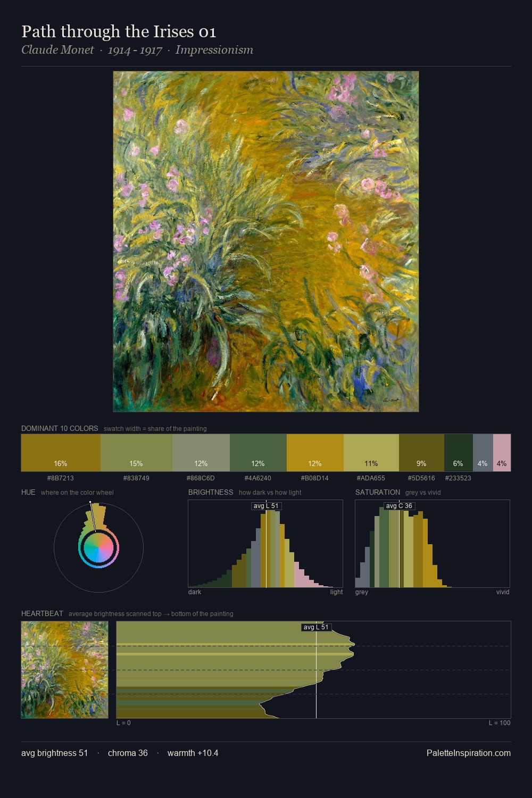Click the 'dark' axis label
This screenshot has width=532, height=798.
[x=195, y=592]
